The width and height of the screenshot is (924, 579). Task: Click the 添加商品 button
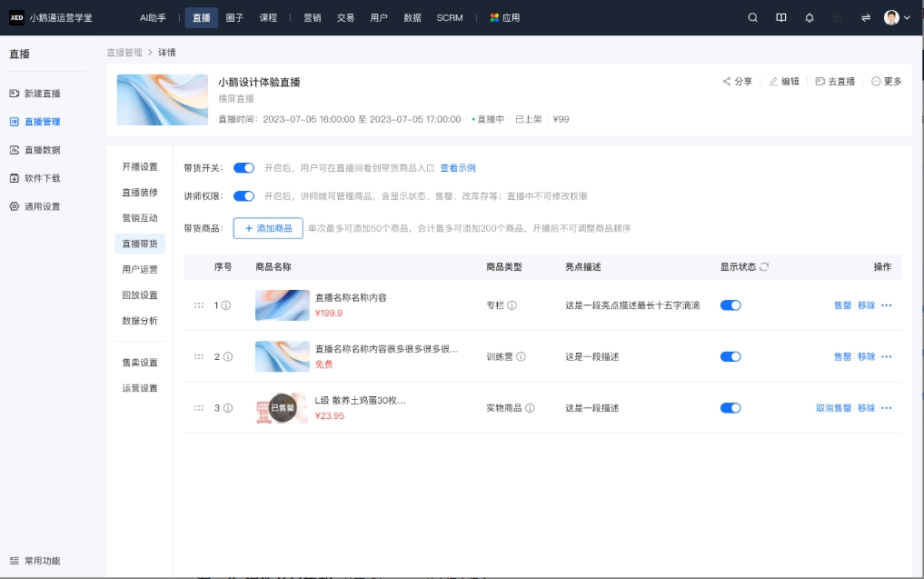coord(267,227)
